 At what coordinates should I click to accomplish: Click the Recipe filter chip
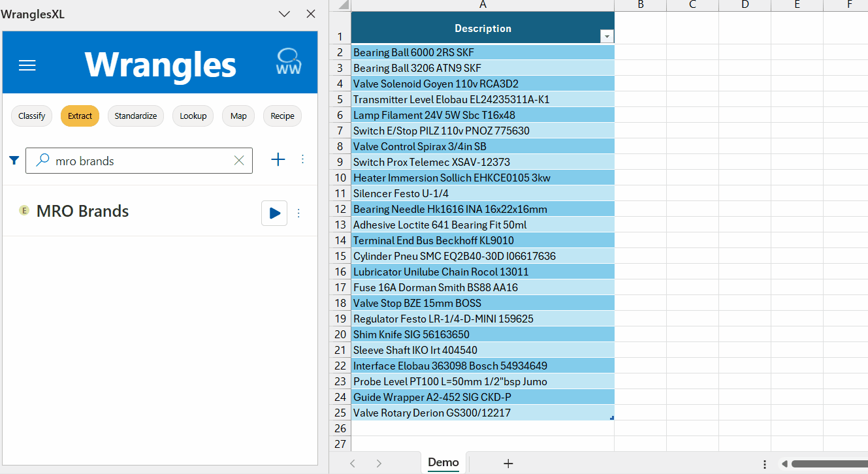tap(282, 116)
